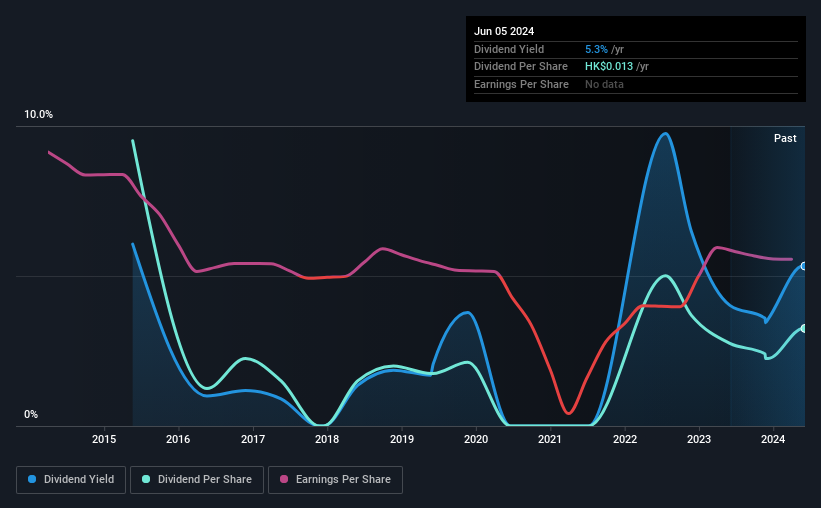Click the 2023 x-axis label
Viewport: 821px width, 508px height.
699,439
